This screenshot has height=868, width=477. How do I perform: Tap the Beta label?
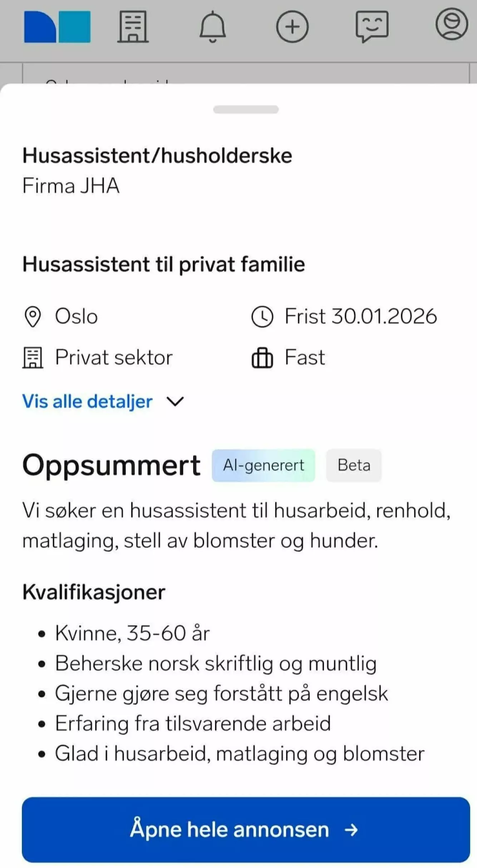(x=354, y=465)
